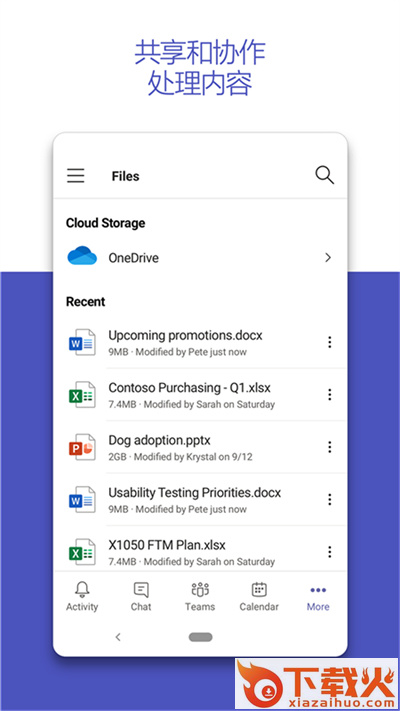Image resolution: width=400 pixels, height=711 pixels.
Task: Expand OneDrive with the chevron arrow
Action: pyautogui.click(x=328, y=258)
